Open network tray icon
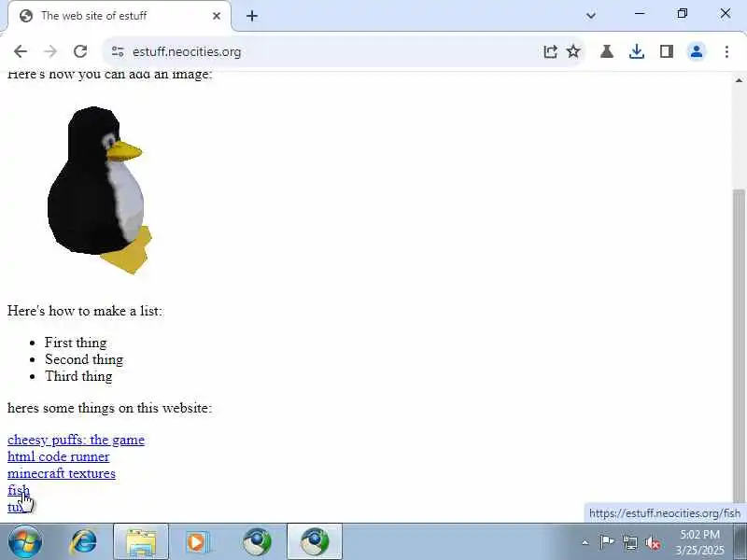 pyautogui.click(x=630, y=542)
